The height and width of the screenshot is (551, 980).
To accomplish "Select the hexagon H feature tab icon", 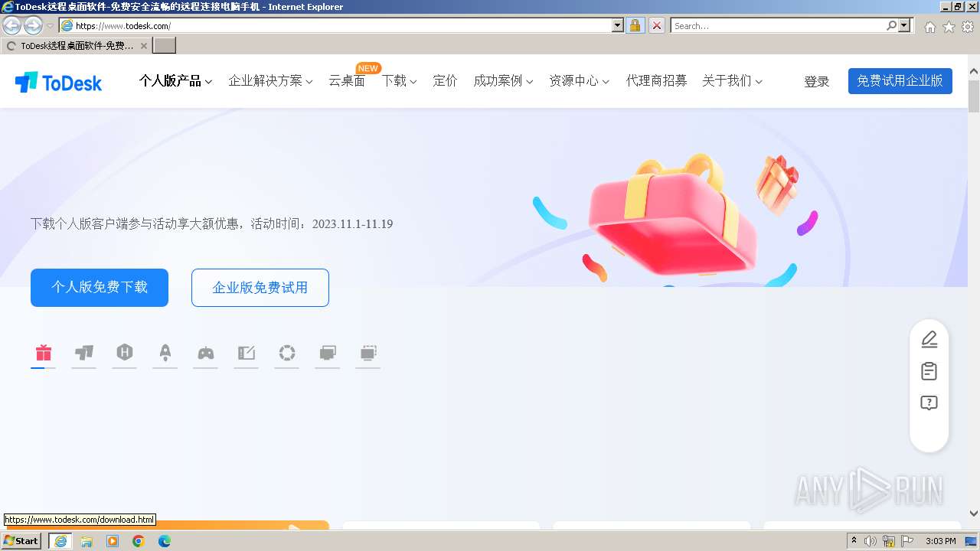I will pos(125,352).
